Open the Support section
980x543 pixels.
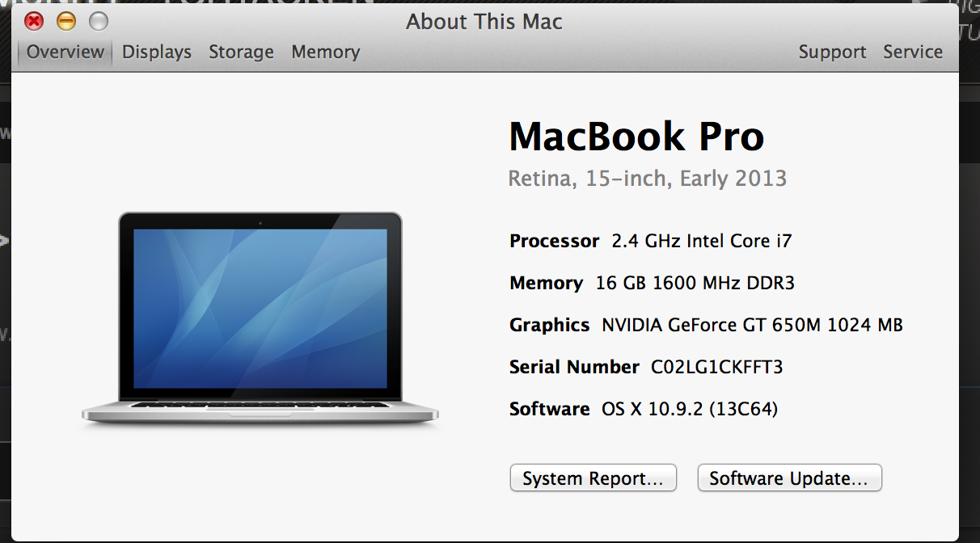[x=832, y=53]
